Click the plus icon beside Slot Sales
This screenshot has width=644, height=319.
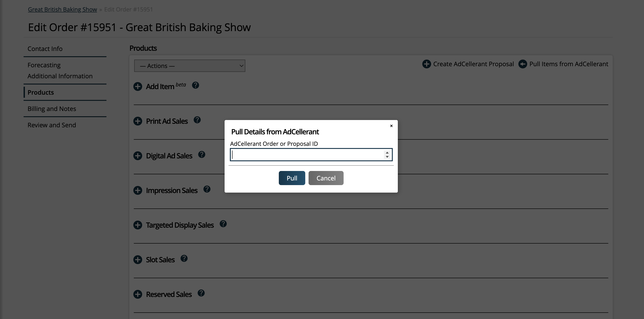(x=138, y=260)
